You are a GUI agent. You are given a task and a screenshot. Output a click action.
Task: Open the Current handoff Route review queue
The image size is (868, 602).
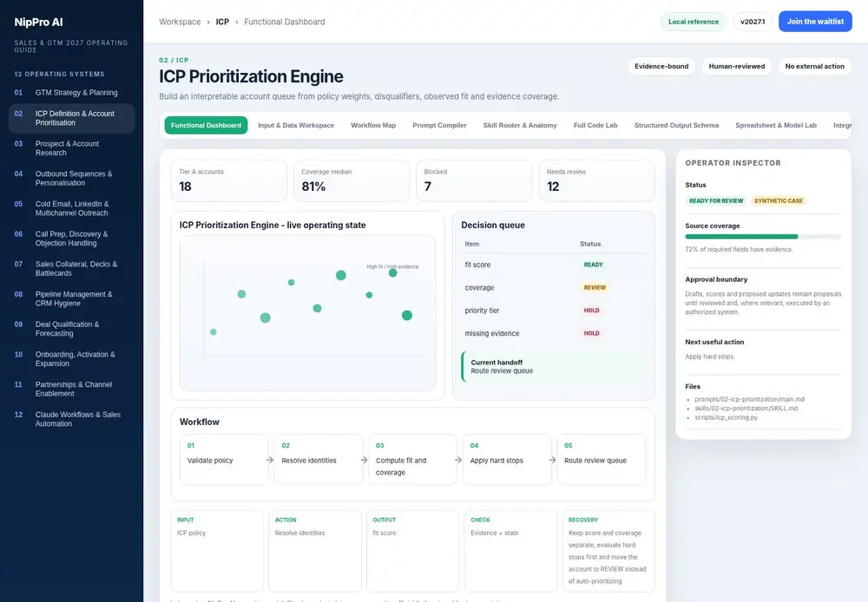554,366
